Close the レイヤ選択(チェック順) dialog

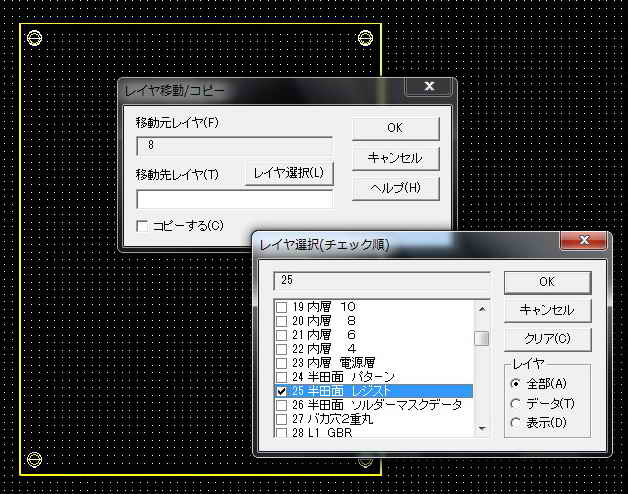[x=584, y=240]
